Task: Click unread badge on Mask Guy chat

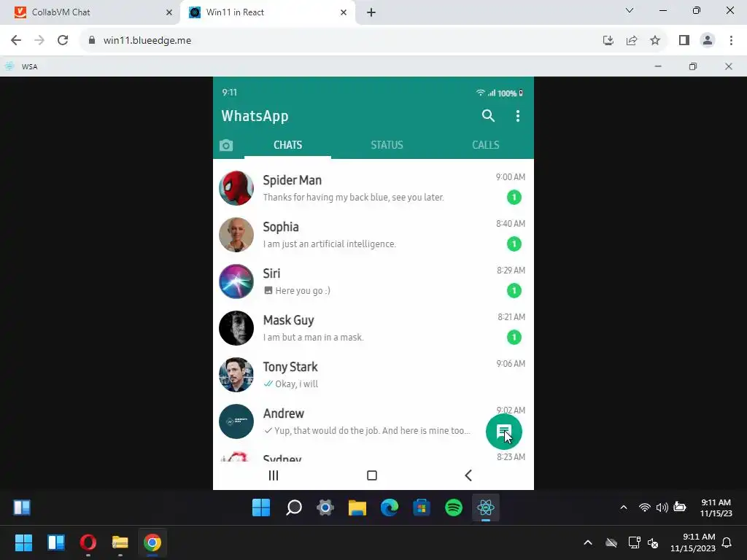Action: pos(514,337)
